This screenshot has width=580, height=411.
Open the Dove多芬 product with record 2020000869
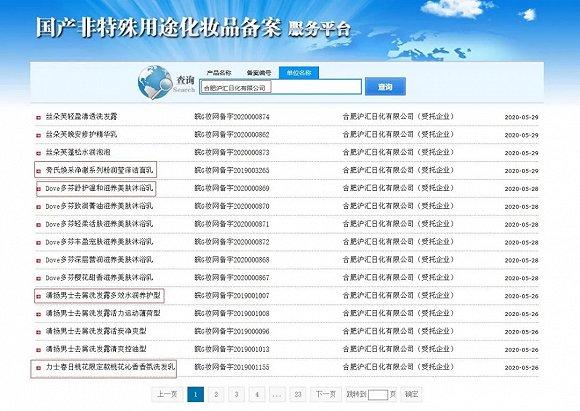tap(99, 188)
